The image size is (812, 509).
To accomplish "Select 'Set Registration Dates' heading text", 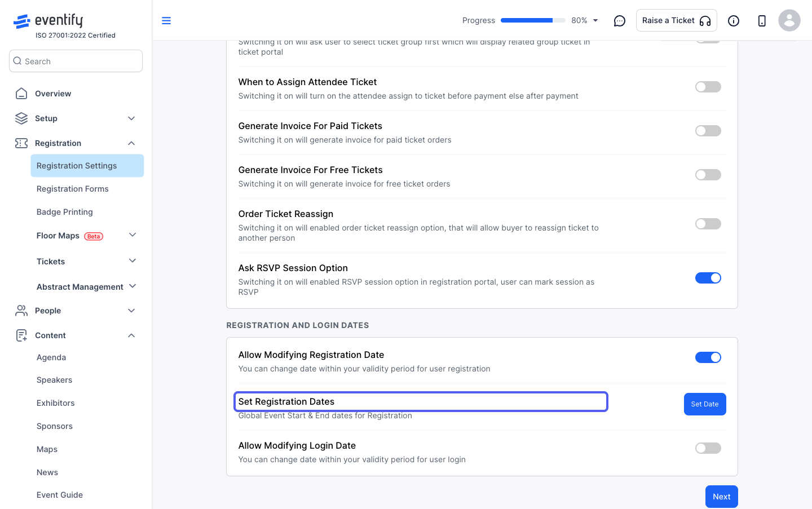I will 286,401.
